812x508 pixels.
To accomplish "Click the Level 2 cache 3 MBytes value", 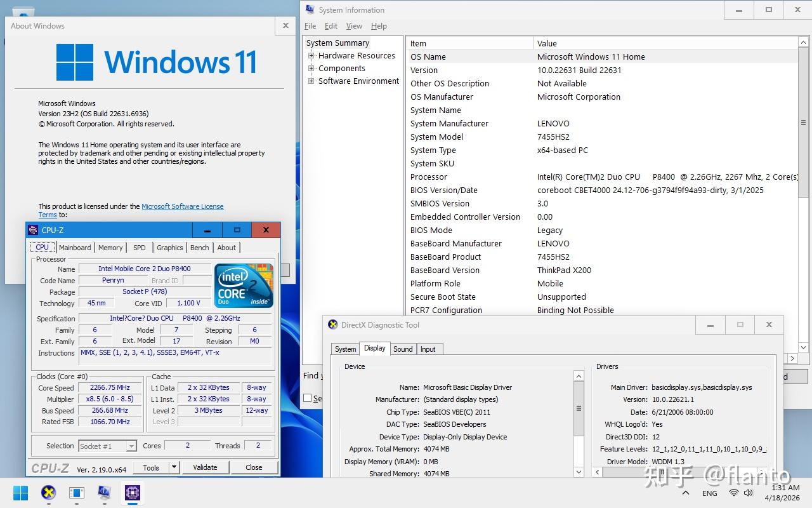I will (209, 410).
